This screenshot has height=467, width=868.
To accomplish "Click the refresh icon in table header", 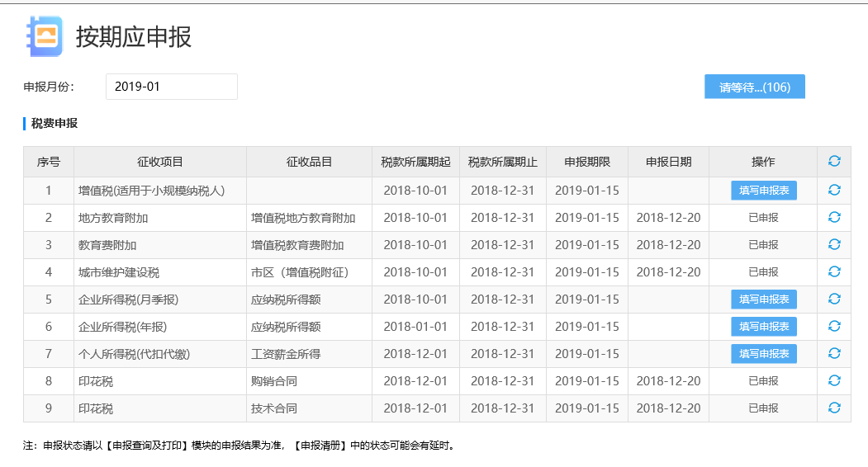I will [x=834, y=162].
